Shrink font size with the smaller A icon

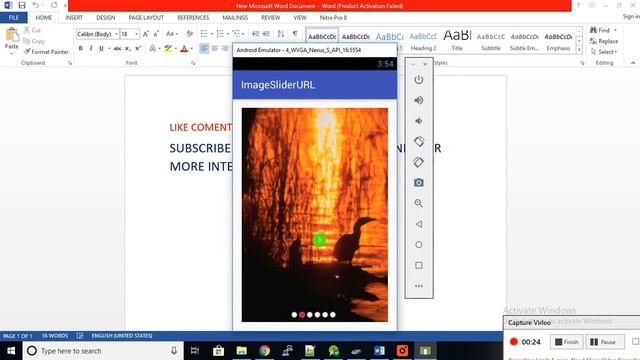156,34
